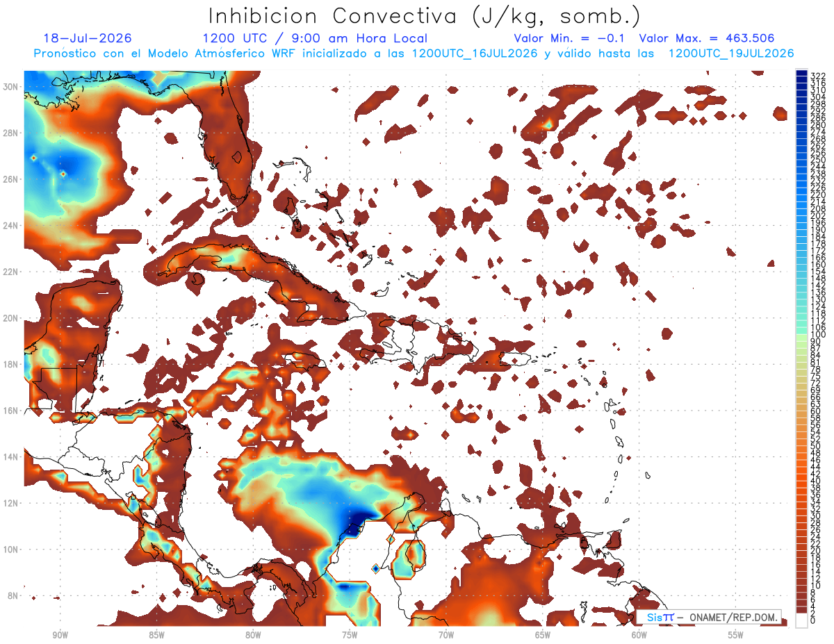Click the 'Valor Max. = 463.506' readout
The image size is (834, 644).
707,38
